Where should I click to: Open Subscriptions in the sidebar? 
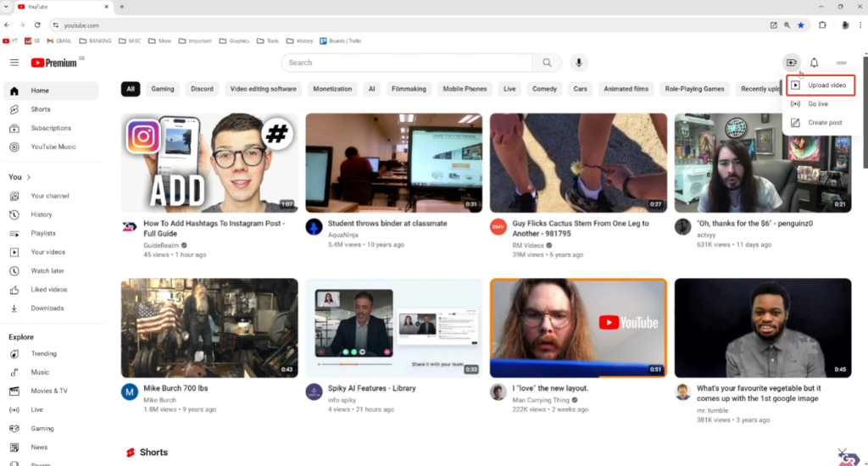(51, 129)
